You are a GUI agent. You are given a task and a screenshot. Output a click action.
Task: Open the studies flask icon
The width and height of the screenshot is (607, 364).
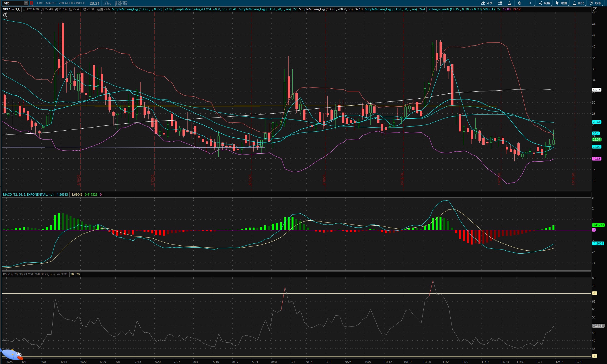pos(509,3)
